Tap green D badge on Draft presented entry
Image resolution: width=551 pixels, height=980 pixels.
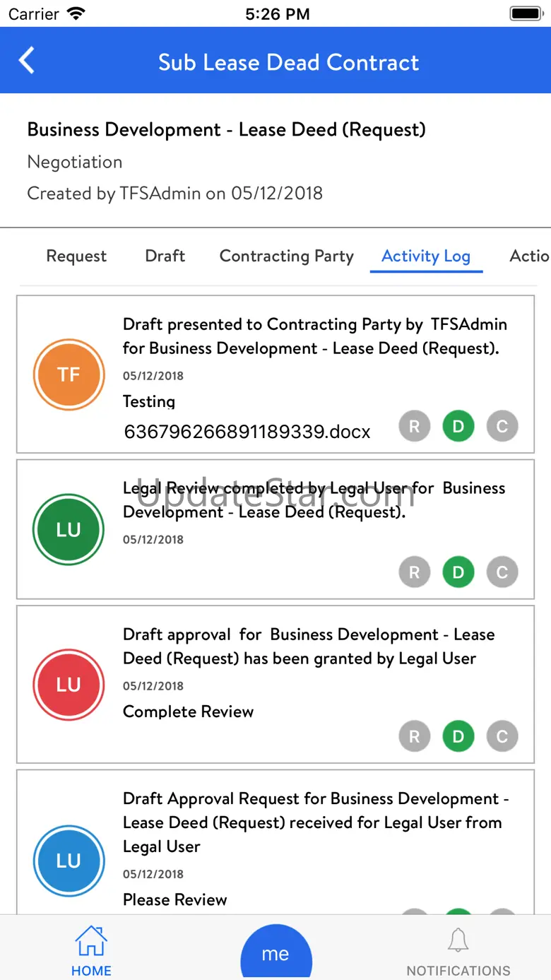pos(458,426)
